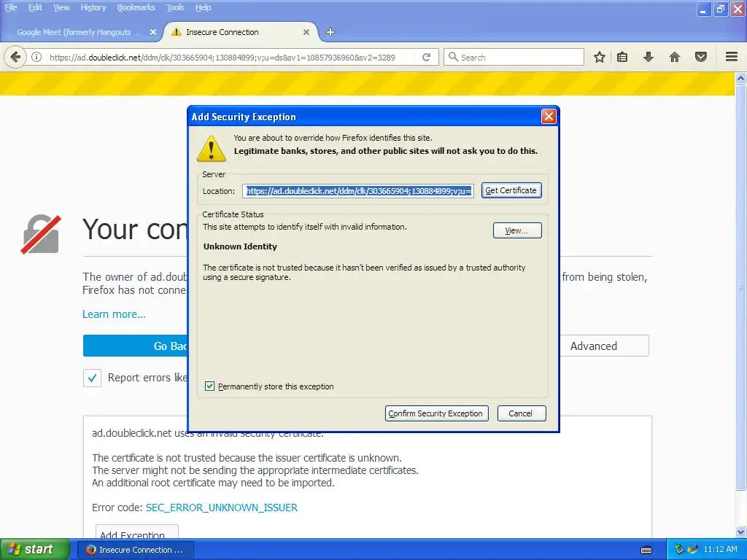Open the Windows Start button
This screenshot has height=560, width=747.
pyautogui.click(x=34, y=550)
